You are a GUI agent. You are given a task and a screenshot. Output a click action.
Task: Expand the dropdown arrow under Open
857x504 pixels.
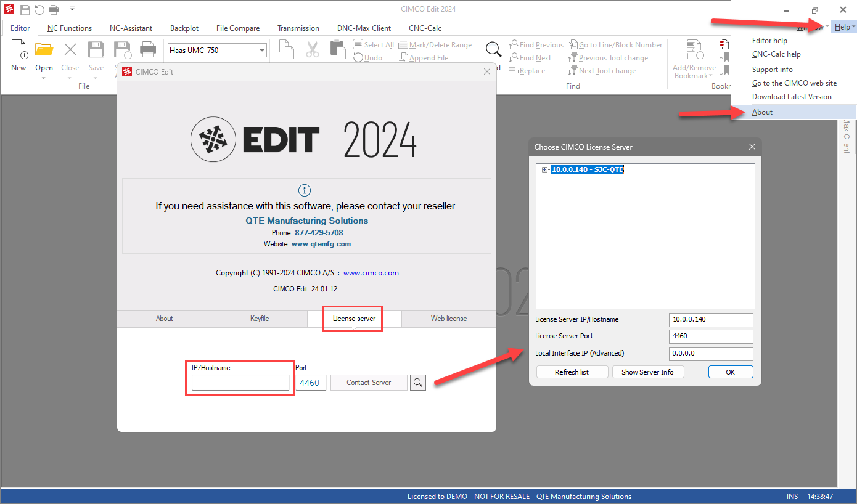44,78
